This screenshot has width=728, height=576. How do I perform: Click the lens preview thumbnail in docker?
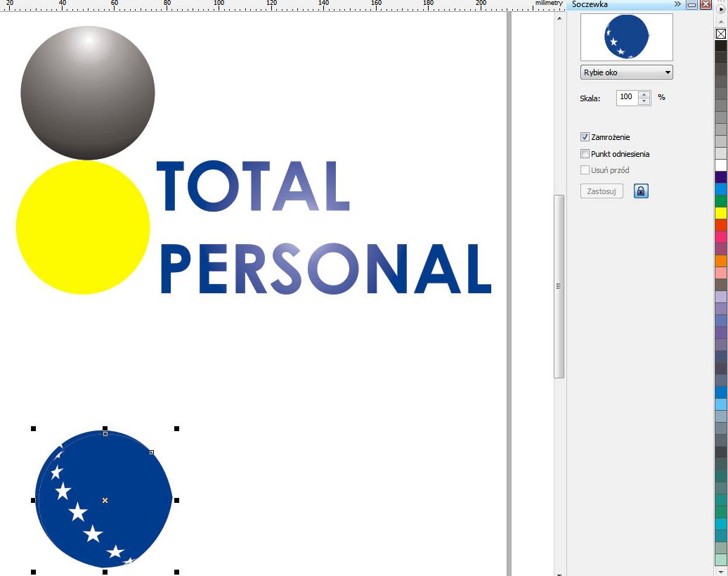point(626,37)
